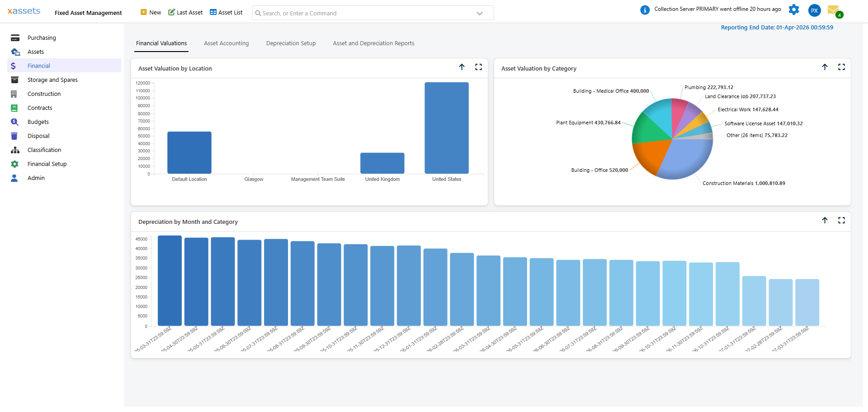Click up arrow on Asset Valuation by Category
868x412 pixels.
pyautogui.click(x=825, y=67)
